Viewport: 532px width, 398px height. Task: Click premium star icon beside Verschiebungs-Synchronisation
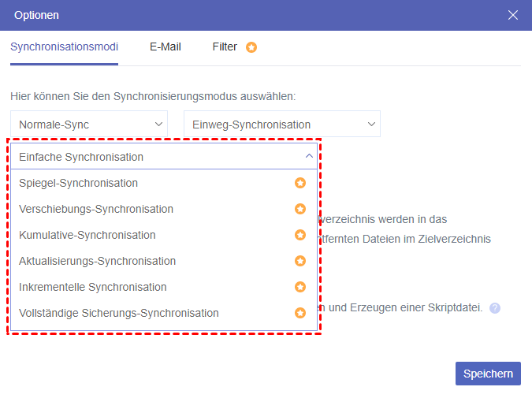(300, 209)
